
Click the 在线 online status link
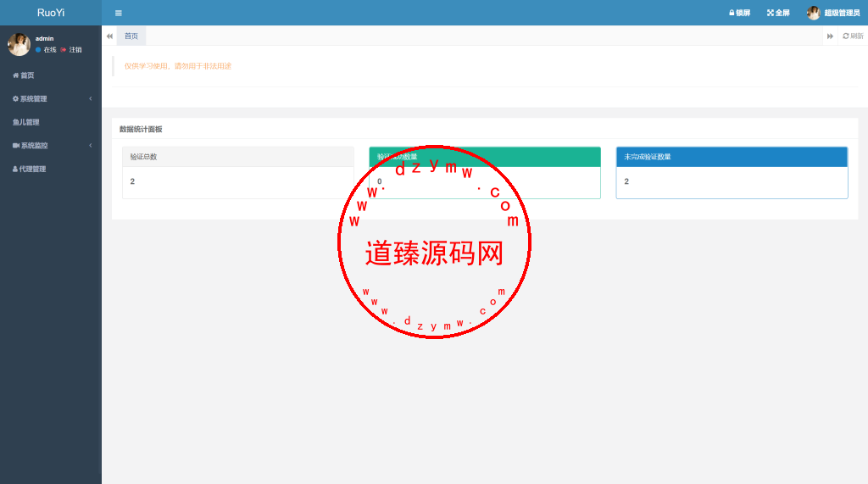[x=46, y=50]
